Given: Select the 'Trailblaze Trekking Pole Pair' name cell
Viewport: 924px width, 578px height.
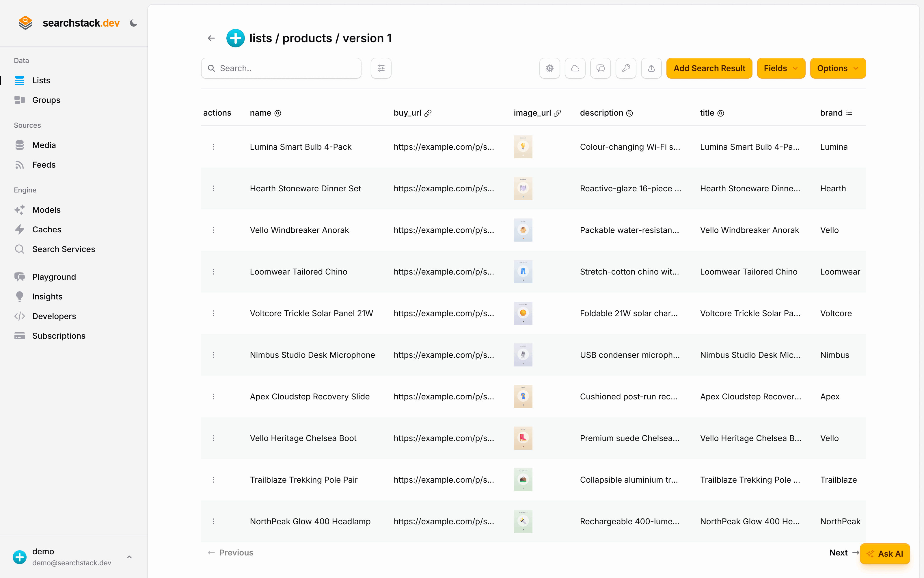Looking at the screenshot, I should pyautogui.click(x=303, y=480).
